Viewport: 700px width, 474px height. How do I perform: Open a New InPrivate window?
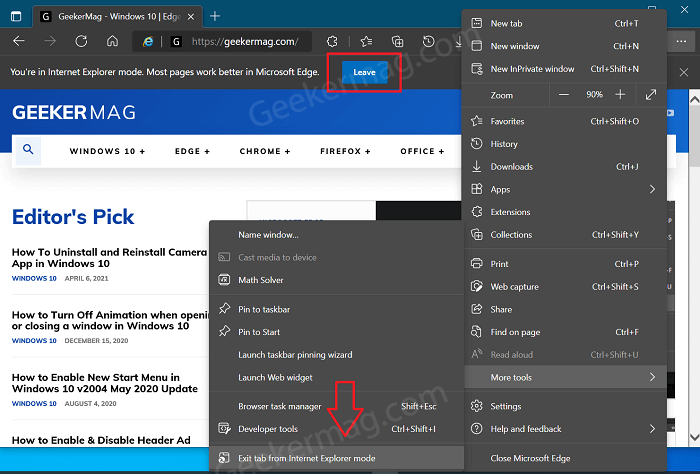pos(564,69)
